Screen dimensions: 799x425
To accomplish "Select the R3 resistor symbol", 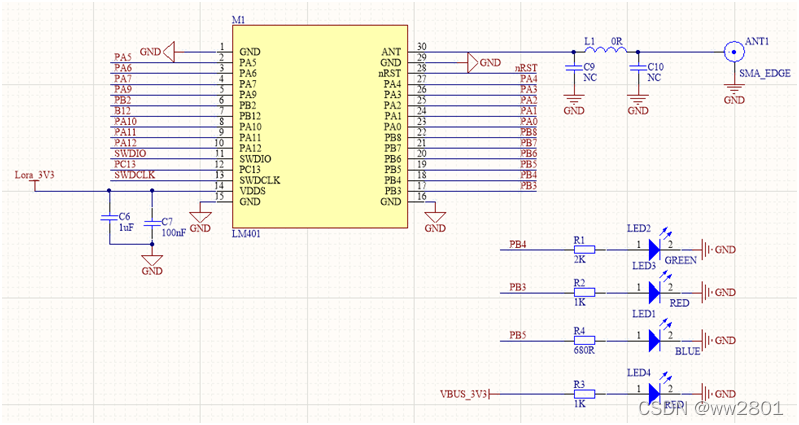I will [x=584, y=394].
